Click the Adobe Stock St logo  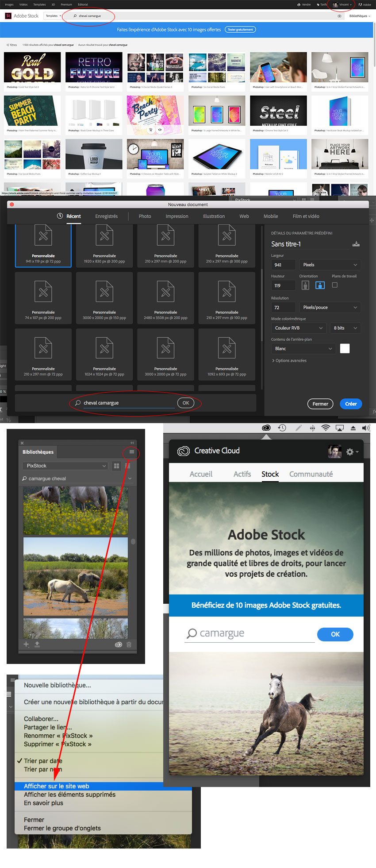(8, 16)
